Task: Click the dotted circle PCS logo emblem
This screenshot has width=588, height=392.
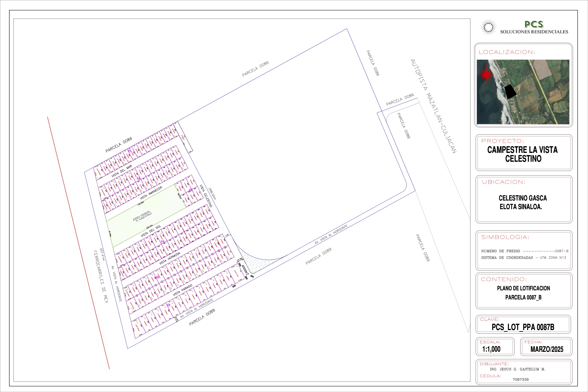Action: 488,27
